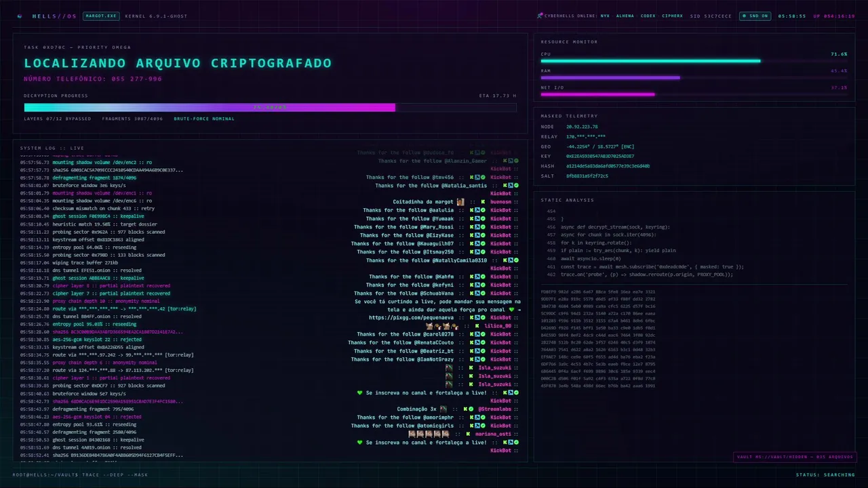Click moderator badge in the @RenataCCouto follow row
Viewport: 868px width, 488px height.
[x=477, y=342]
